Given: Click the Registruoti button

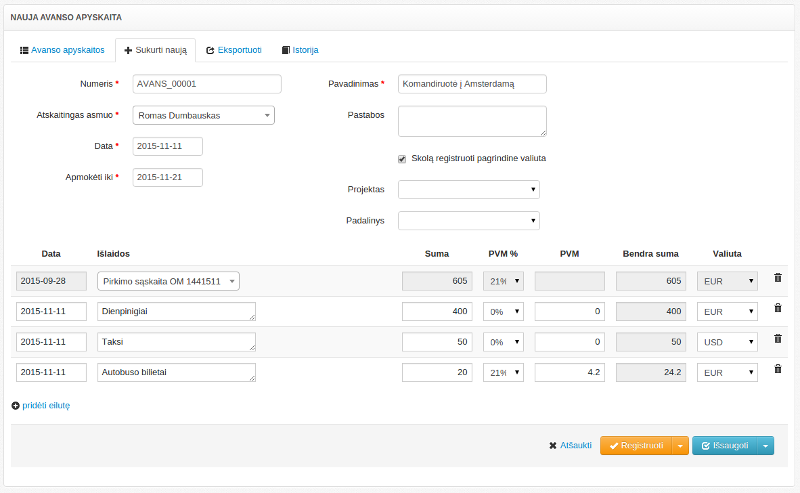Looking at the screenshot, I should [635, 446].
